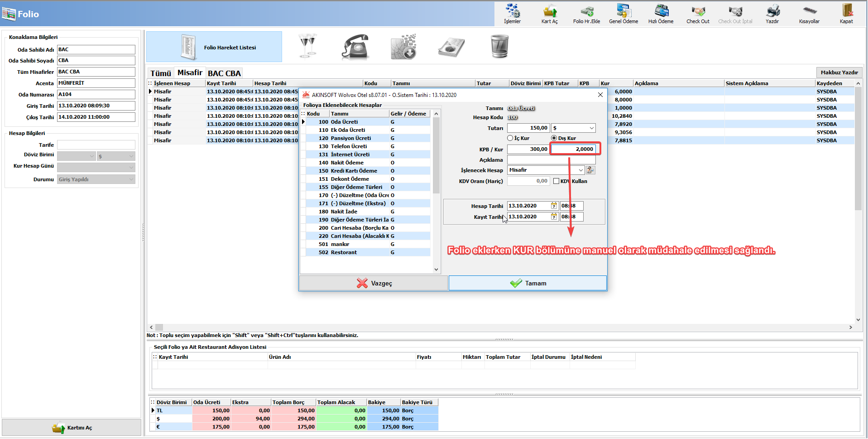Click the Kartını Aç button
Image resolution: width=868 pixels, height=439 pixels.
tap(72, 428)
